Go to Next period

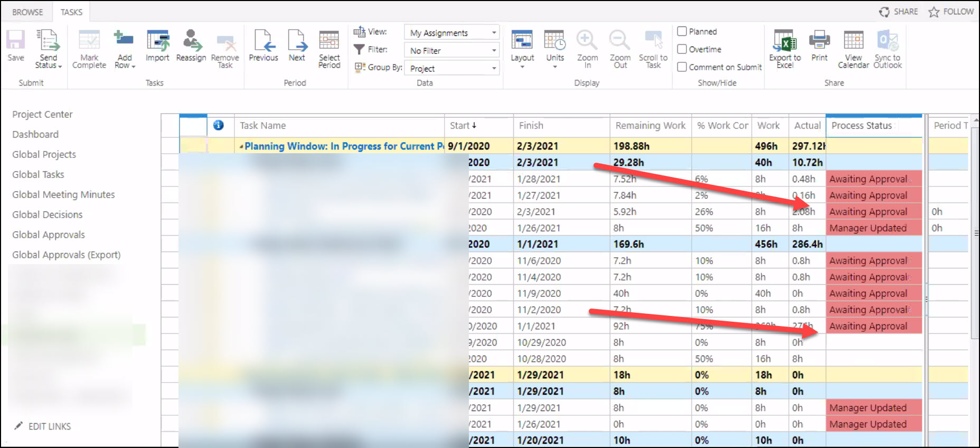[x=297, y=45]
